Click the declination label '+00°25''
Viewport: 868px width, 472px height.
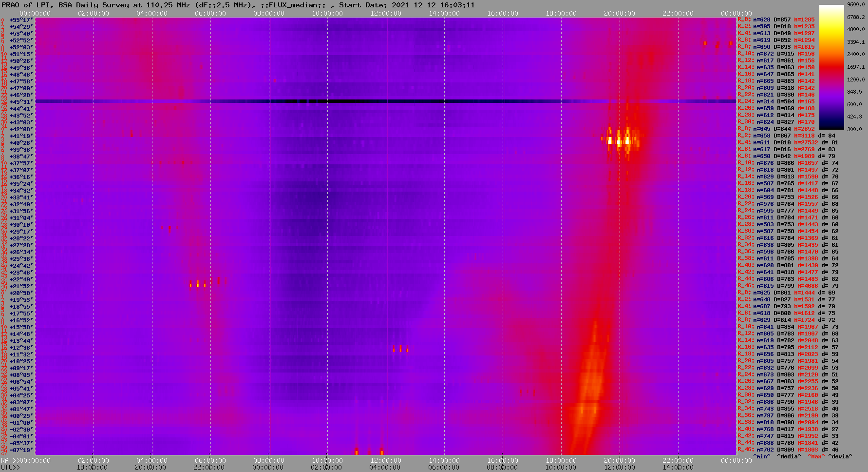point(21,416)
